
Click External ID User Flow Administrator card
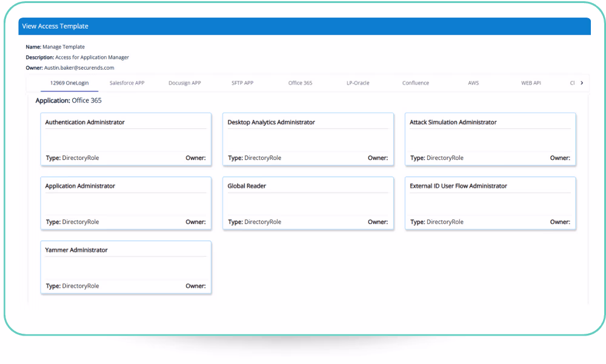click(x=490, y=204)
